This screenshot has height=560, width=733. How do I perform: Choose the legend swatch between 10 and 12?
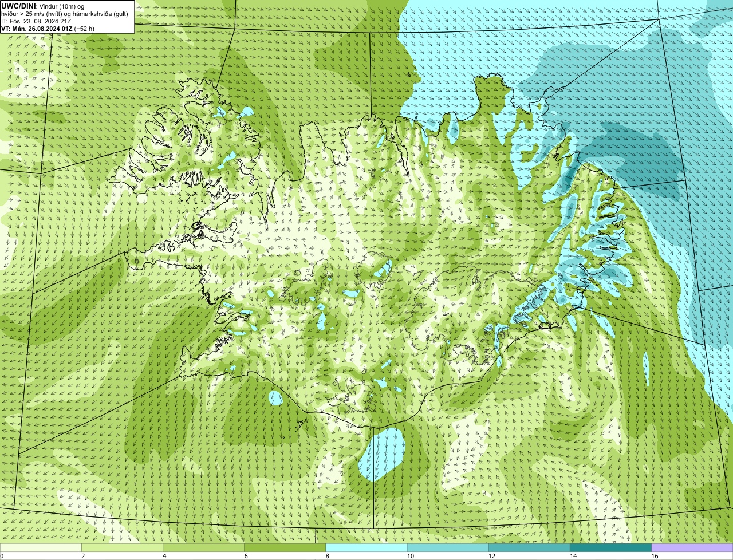tap(448, 547)
